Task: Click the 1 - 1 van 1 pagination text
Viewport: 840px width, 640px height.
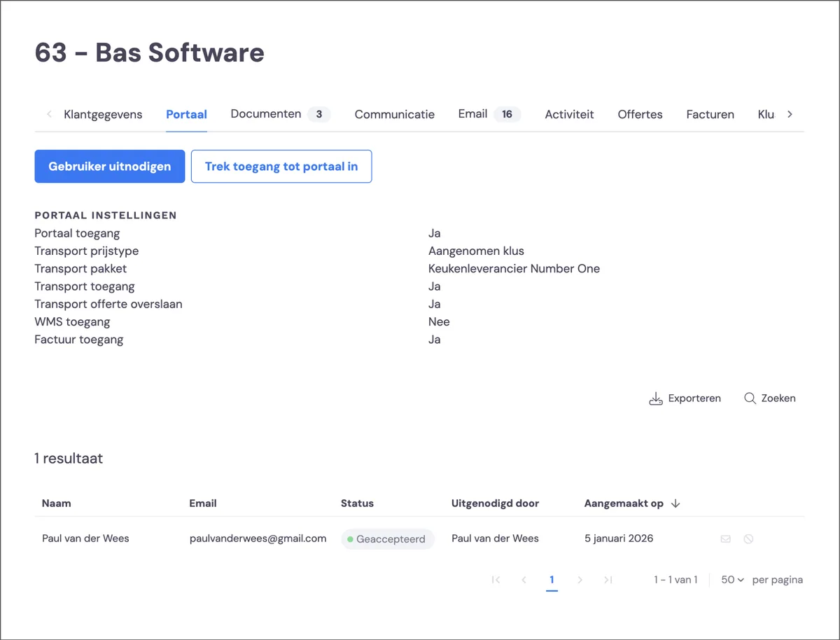Action: (675, 580)
